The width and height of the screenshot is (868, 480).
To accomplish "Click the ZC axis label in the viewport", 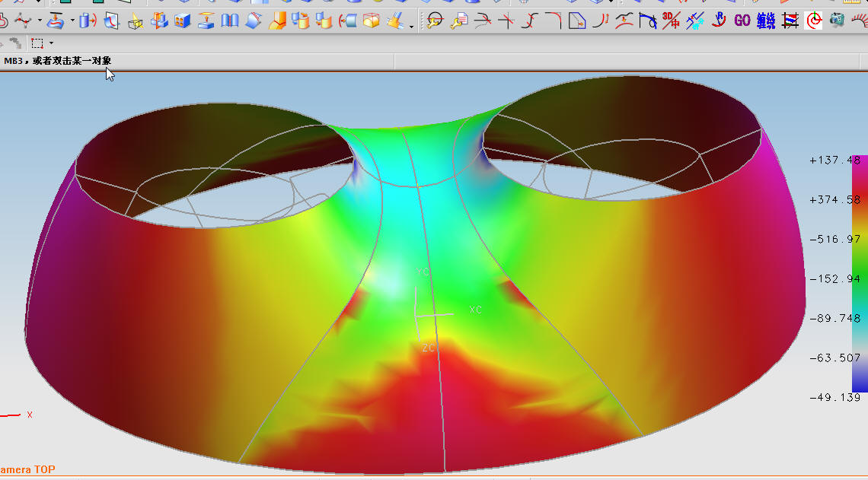I will (x=429, y=348).
